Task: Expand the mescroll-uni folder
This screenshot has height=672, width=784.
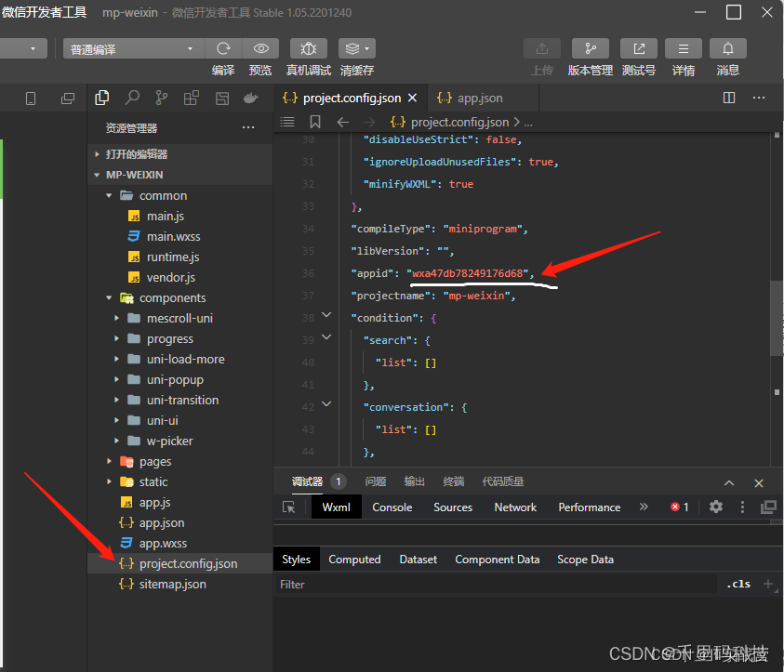Action: pos(116,318)
